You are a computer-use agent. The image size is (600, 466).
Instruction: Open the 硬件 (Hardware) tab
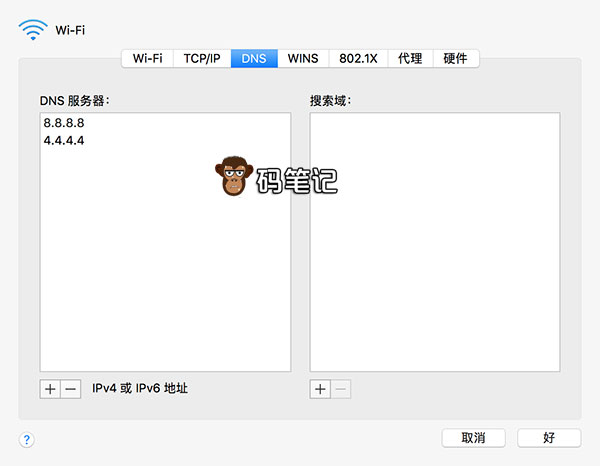[455, 59]
